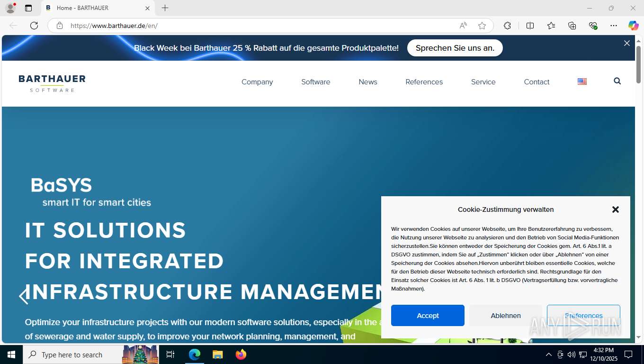644x364 pixels.
Task: View site information lock icon
Action: [x=60, y=26]
